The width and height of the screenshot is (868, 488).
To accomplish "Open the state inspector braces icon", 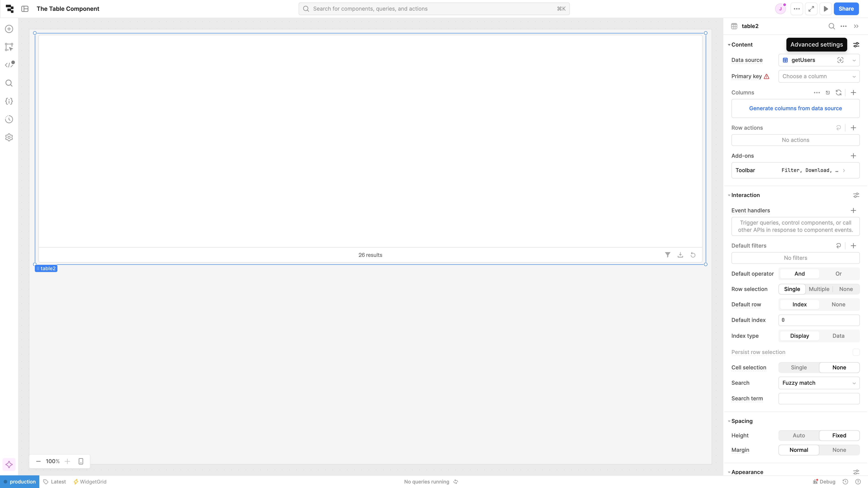I will click(9, 101).
